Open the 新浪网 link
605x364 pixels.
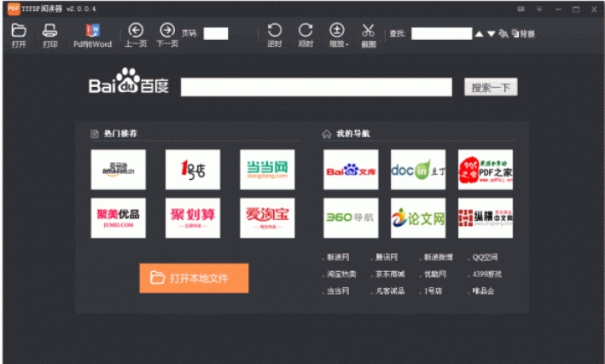click(338, 257)
